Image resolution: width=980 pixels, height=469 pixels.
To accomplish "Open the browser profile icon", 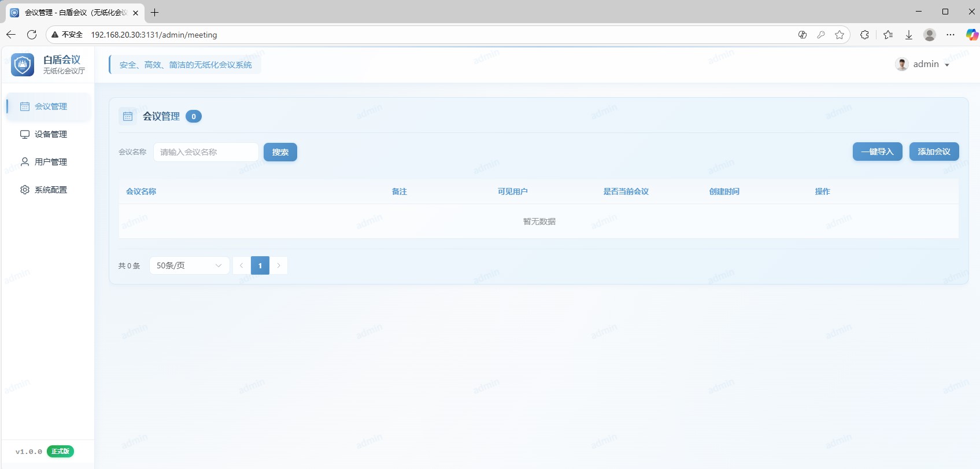I will coord(930,35).
